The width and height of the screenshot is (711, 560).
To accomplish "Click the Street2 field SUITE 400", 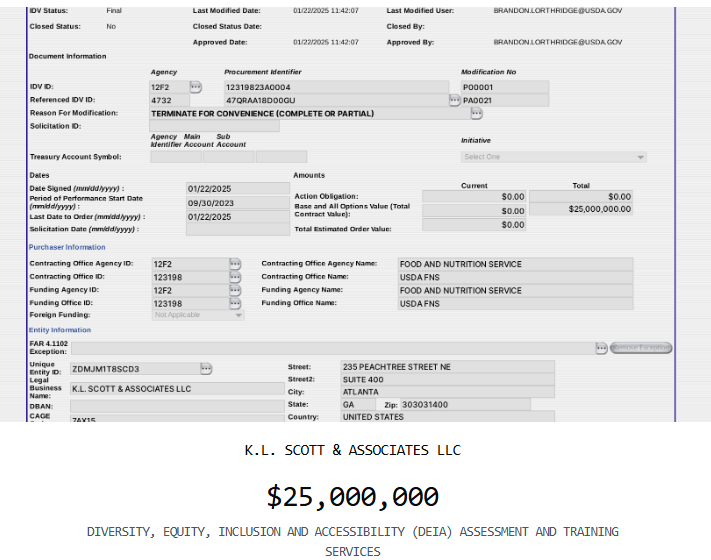I will click(x=448, y=380).
